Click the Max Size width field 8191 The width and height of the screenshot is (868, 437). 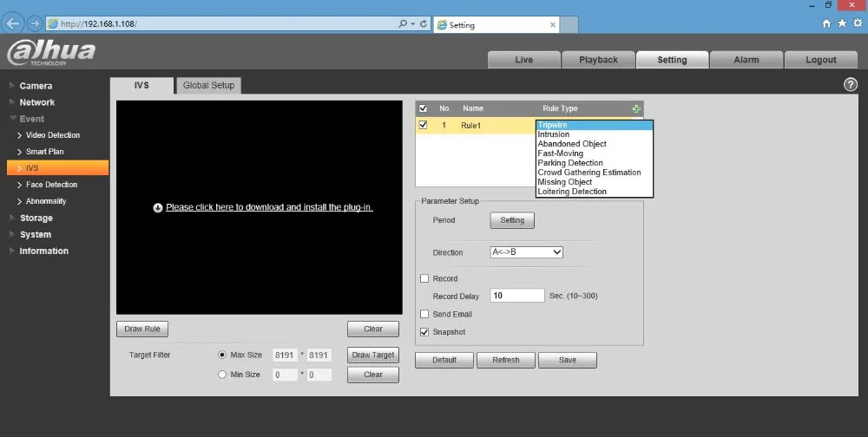tap(285, 355)
